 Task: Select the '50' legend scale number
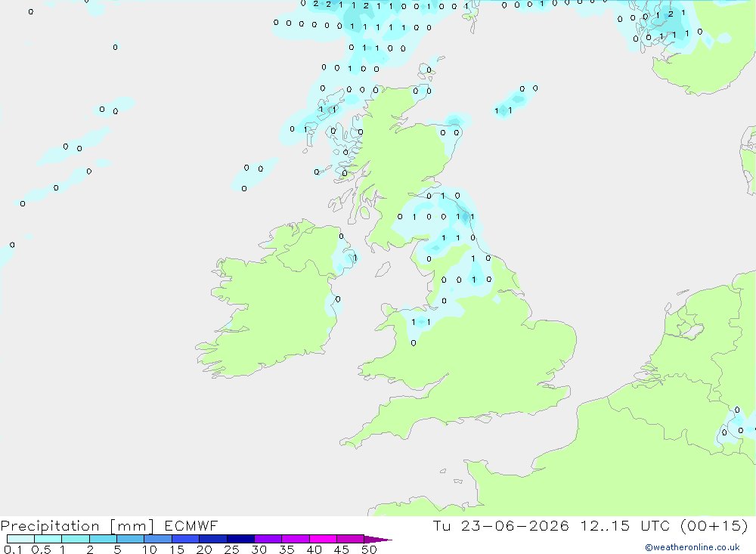pos(369,549)
